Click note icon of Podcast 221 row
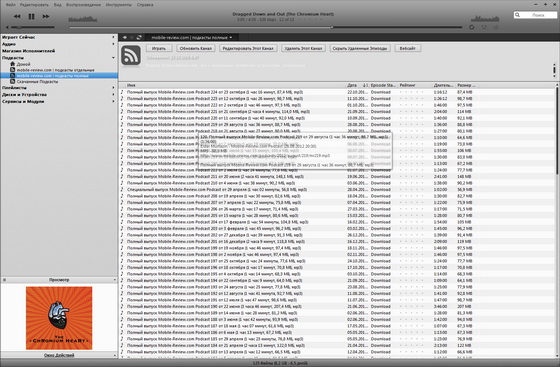The image size is (560, 367). tap(122, 111)
